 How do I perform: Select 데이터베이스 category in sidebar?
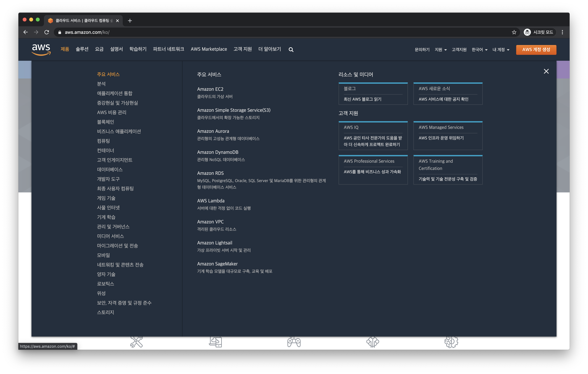110,170
